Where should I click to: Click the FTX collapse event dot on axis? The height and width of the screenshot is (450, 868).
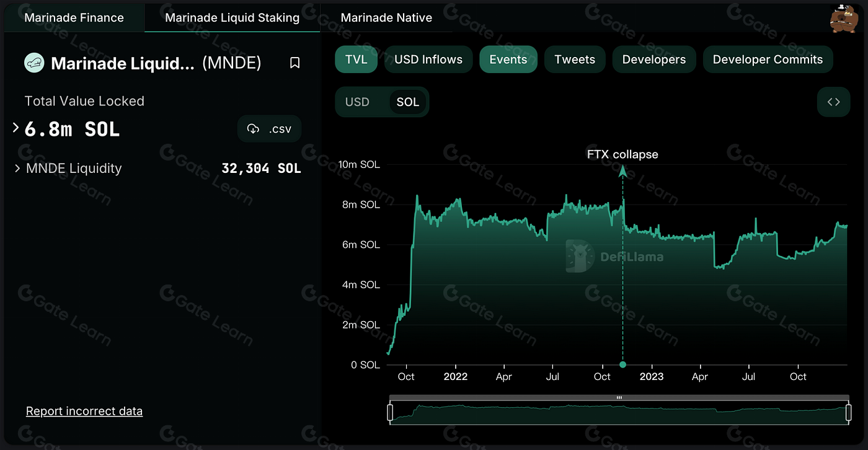click(x=622, y=364)
